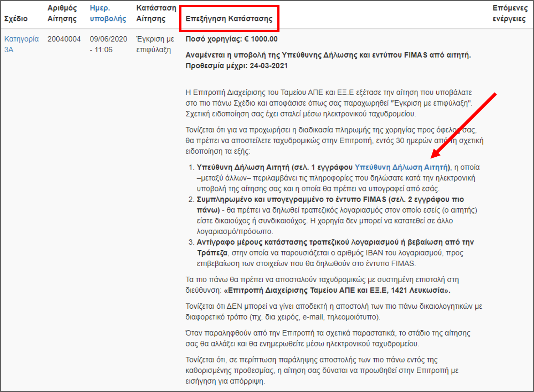Click the Αριθμός Αίτησης column header

click(x=62, y=14)
